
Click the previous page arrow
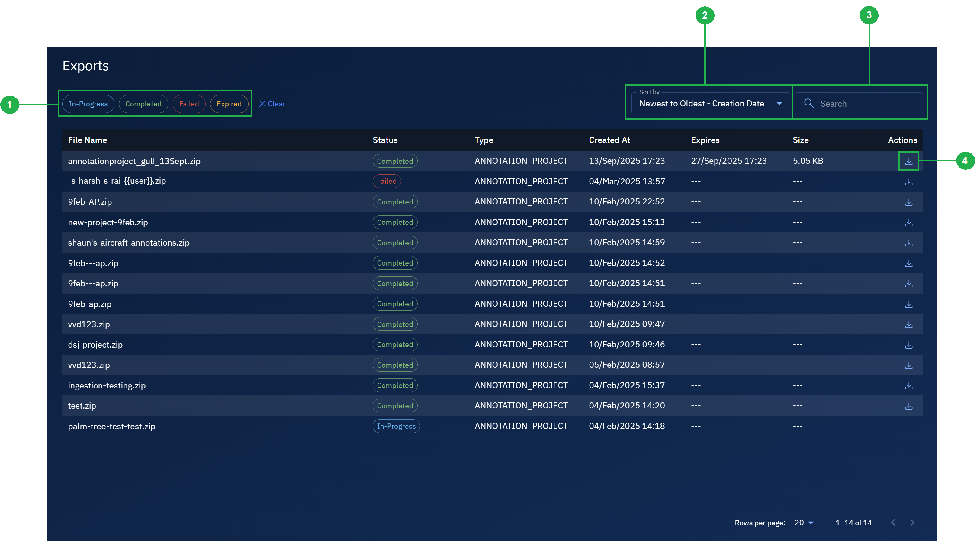[x=893, y=522]
